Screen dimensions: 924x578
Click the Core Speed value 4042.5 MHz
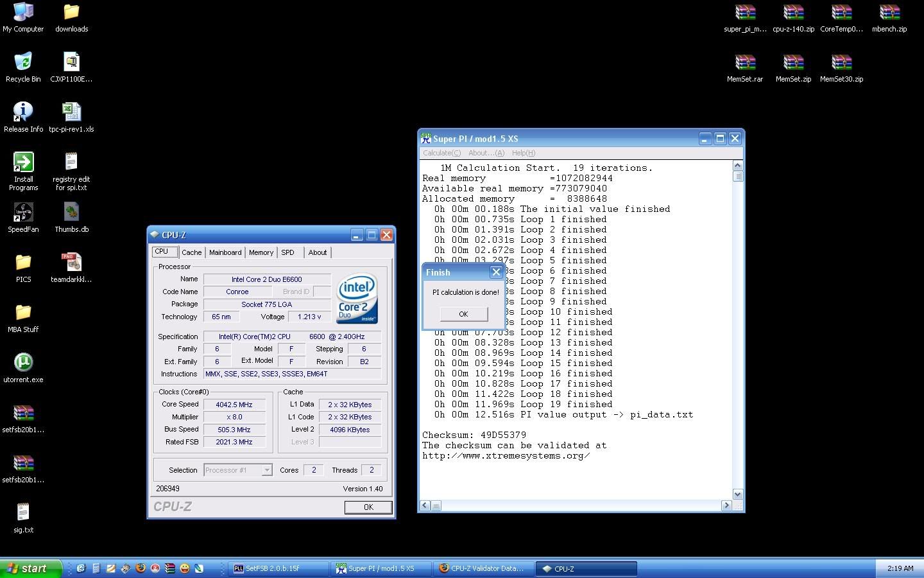point(234,405)
